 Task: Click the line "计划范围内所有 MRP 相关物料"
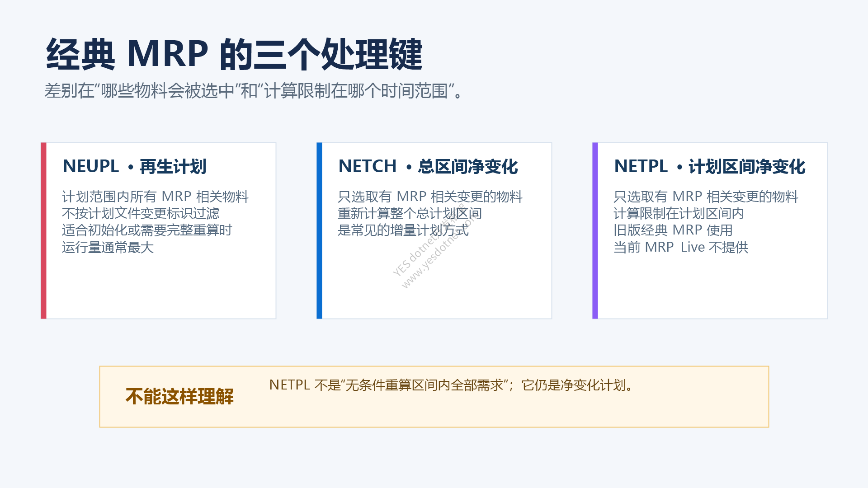pos(155,197)
